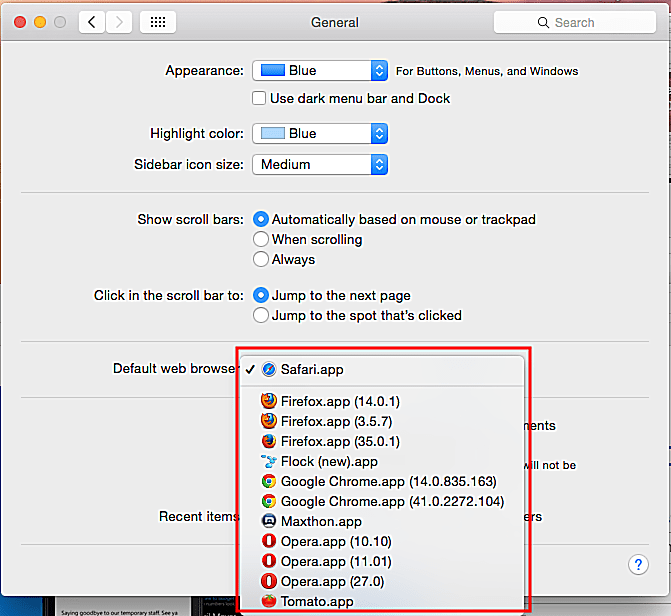
Task: Click the Tomato app icon
Action: 269,601
